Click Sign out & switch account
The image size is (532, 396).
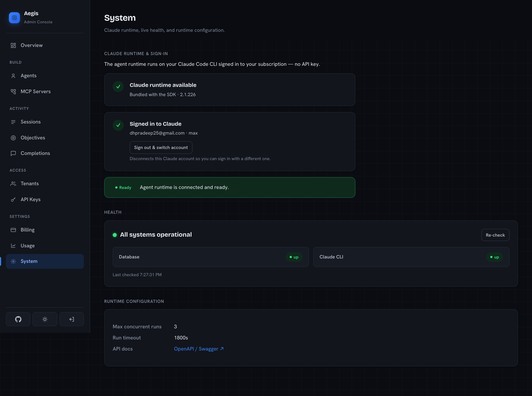pyautogui.click(x=161, y=147)
